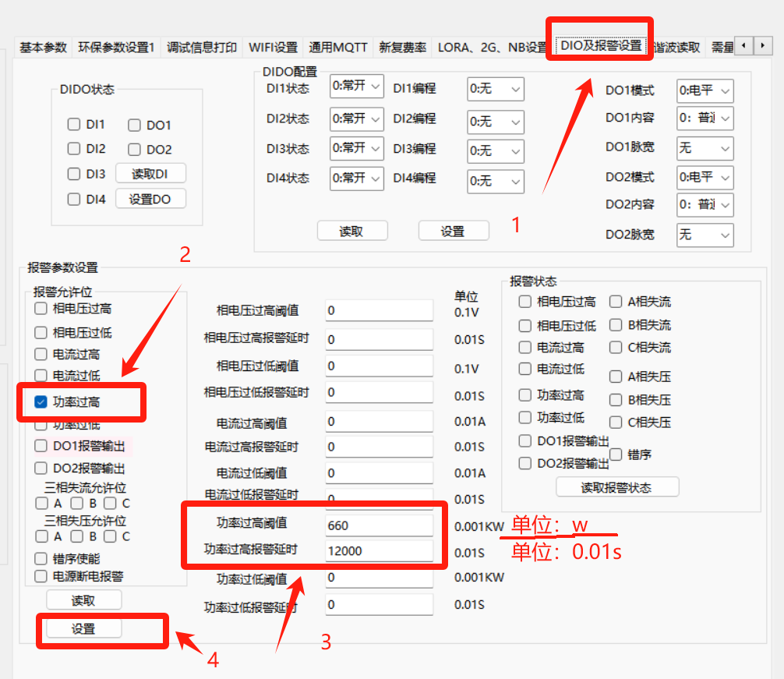
Task: Check the DI1 status checkbox
Action: (x=74, y=124)
